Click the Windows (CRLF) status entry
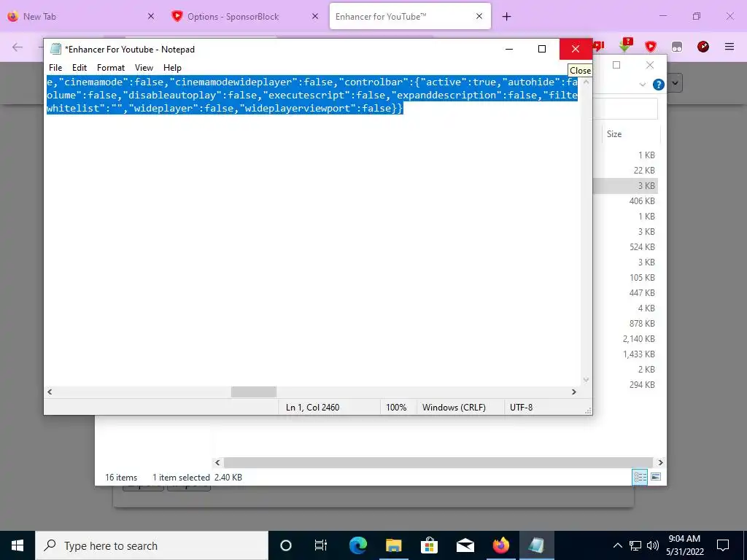This screenshot has height=560, width=747. [x=454, y=408]
